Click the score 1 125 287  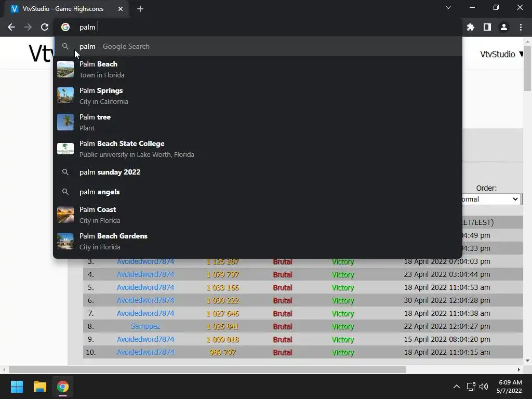pyautogui.click(x=222, y=262)
